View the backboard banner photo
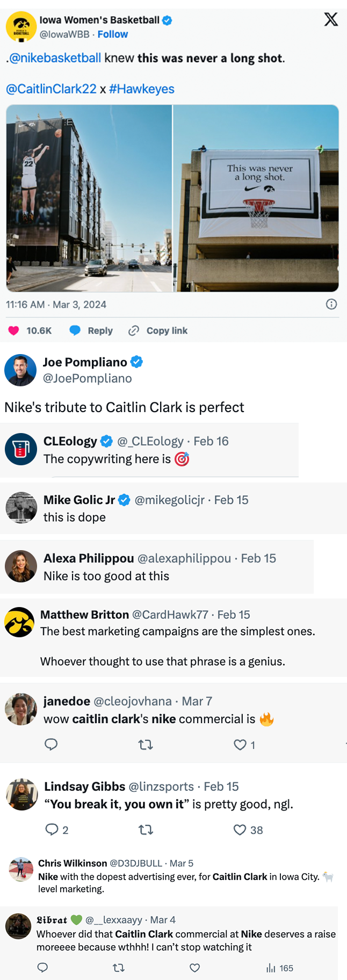The height and width of the screenshot is (980, 347). pos(256,198)
